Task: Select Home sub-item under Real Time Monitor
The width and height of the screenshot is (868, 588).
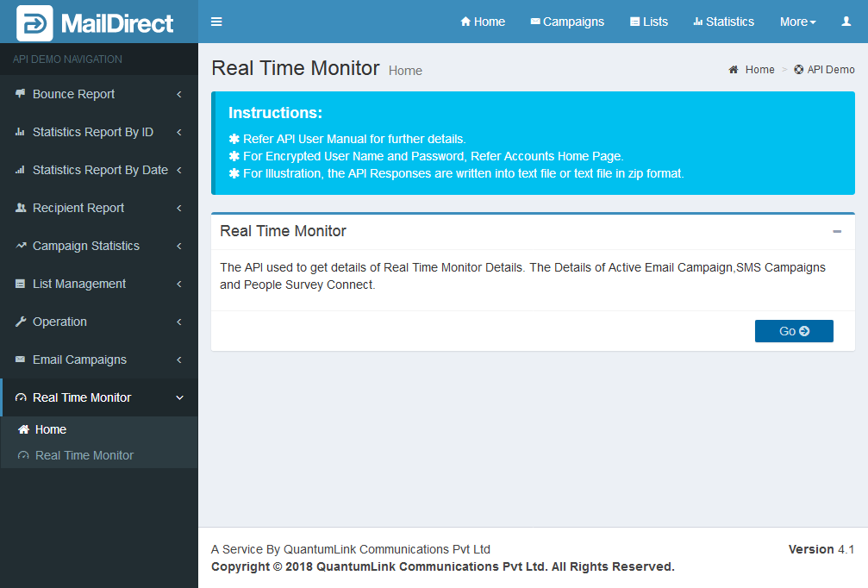Action: [50, 429]
